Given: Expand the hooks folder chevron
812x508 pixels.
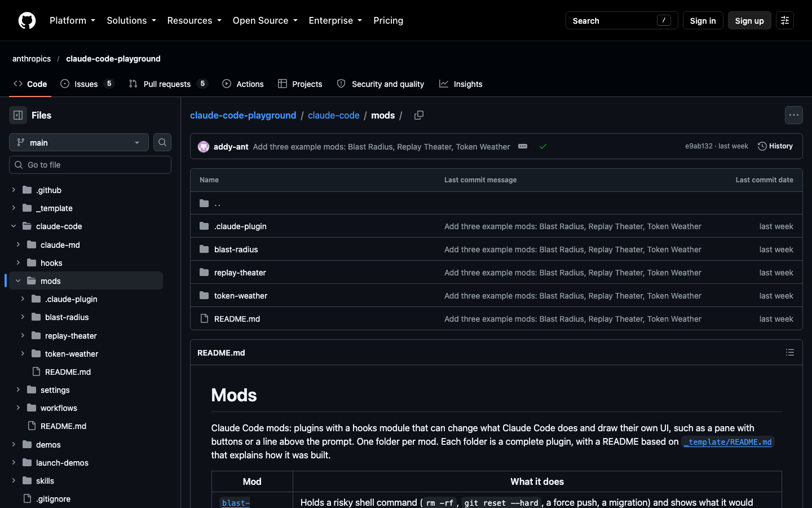Looking at the screenshot, I should pos(18,262).
